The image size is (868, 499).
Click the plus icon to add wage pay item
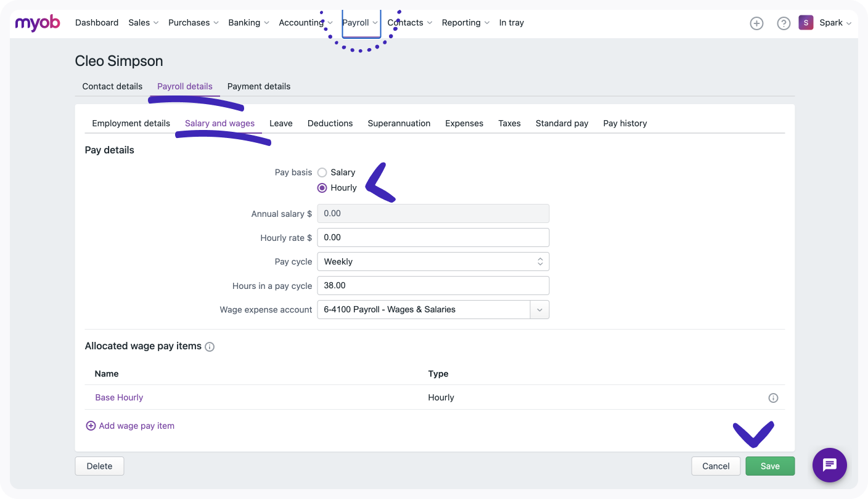coord(91,426)
